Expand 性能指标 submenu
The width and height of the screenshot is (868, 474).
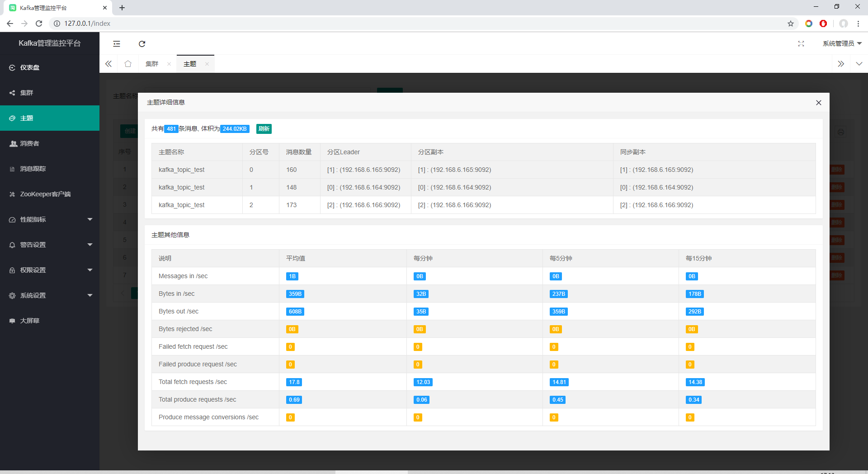point(50,219)
